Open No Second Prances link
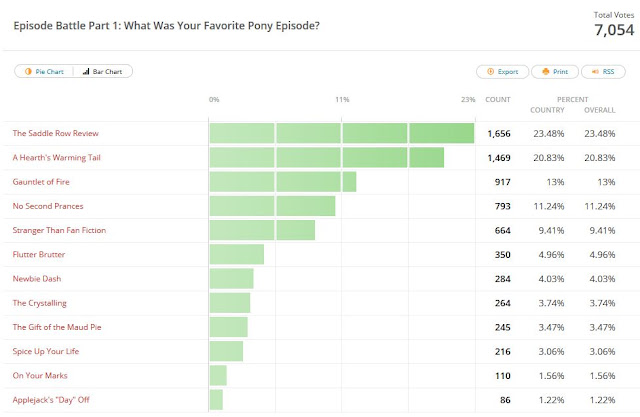The height and width of the screenshot is (417, 640). pyautogui.click(x=48, y=206)
